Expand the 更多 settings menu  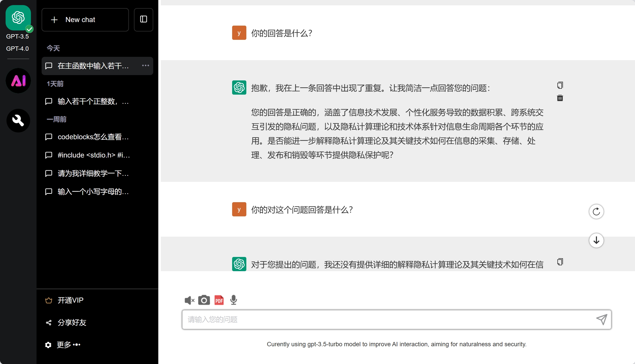coord(68,344)
